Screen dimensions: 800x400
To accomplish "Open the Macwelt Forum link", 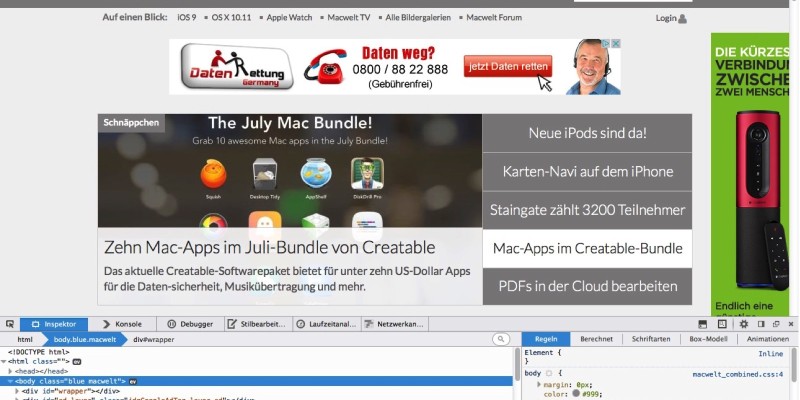I will (x=494, y=18).
